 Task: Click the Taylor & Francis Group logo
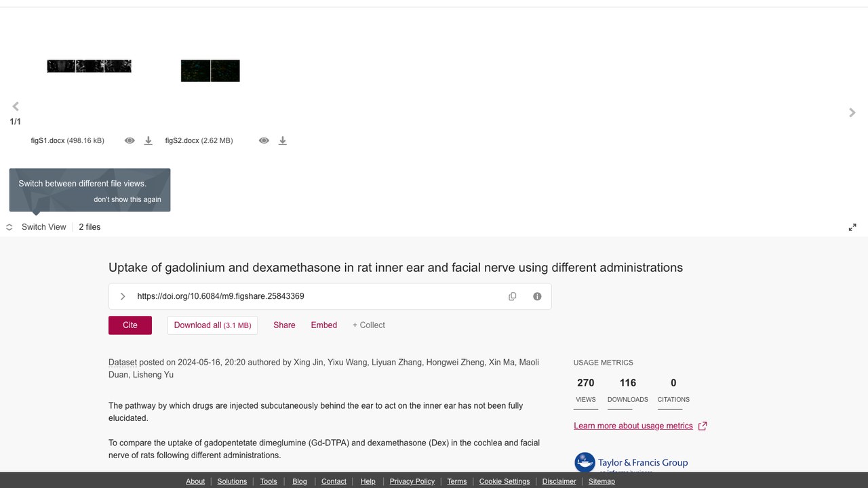[631, 462]
